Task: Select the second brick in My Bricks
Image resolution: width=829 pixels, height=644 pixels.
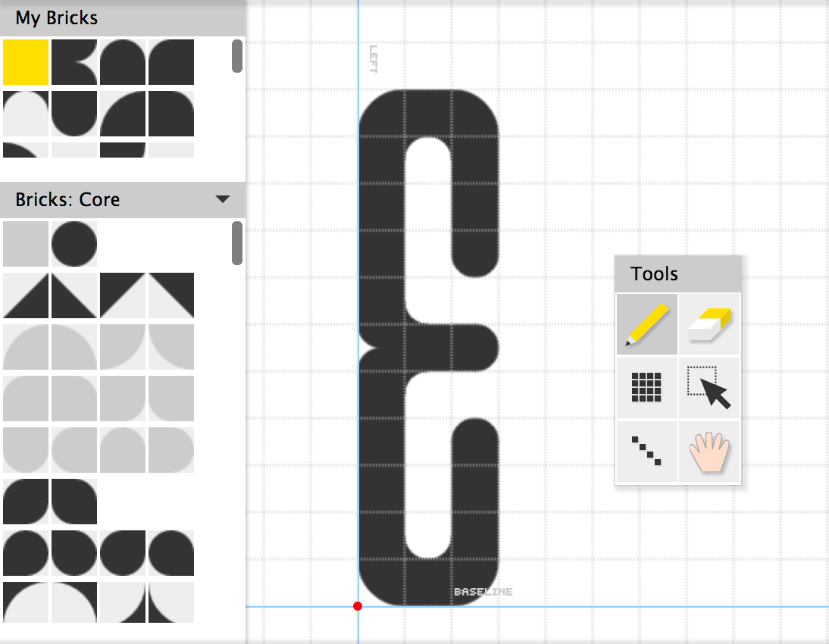Action: 74,62
